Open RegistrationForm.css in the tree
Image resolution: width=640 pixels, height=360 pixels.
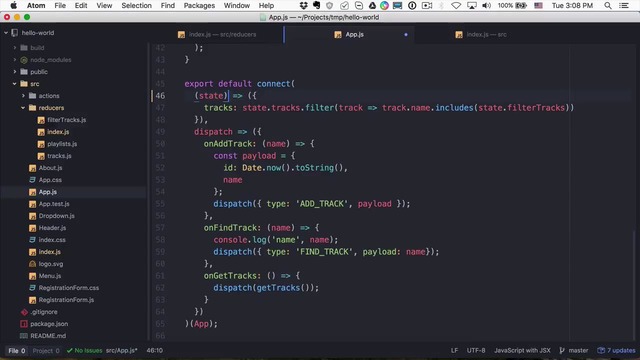69,288
